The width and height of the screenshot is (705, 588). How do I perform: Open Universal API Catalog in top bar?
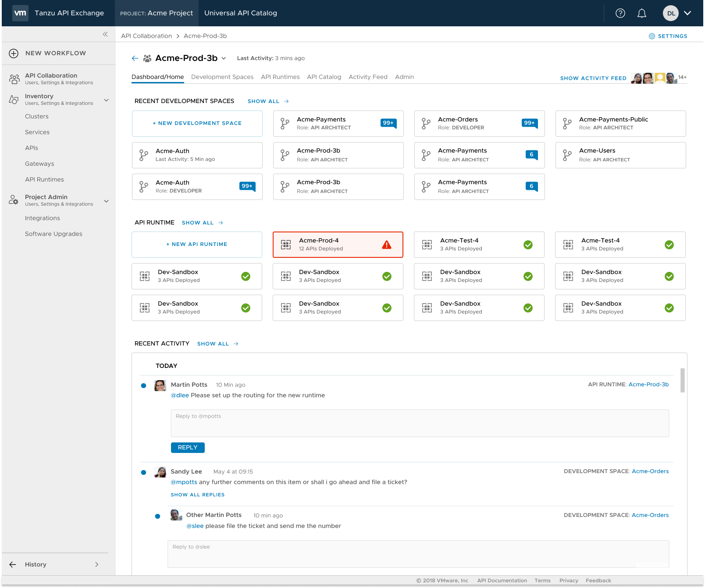[x=241, y=13]
